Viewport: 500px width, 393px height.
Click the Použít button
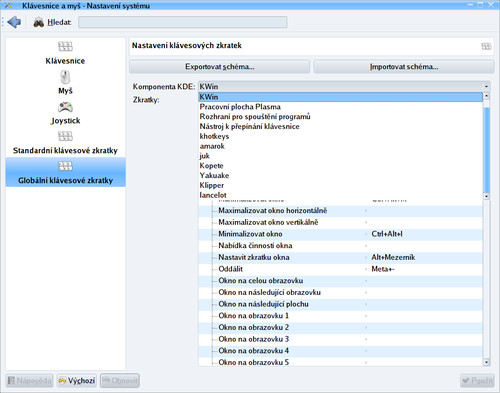477,380
